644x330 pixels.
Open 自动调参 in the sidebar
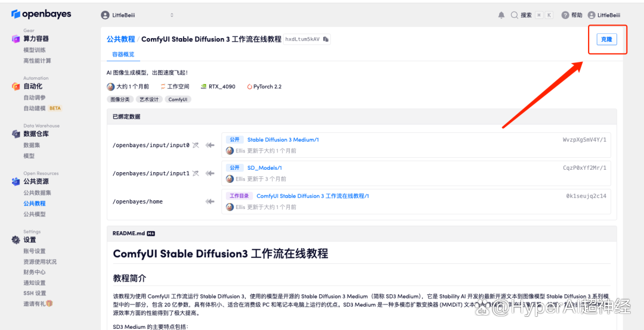point(35,98)
